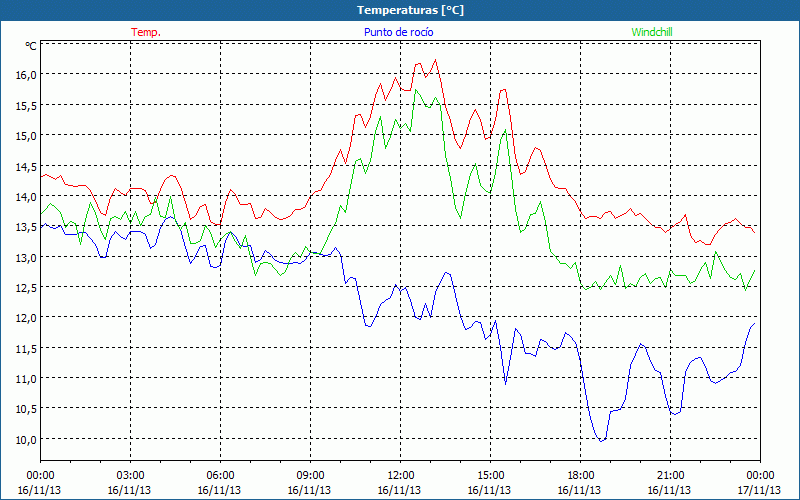The width and height of the screenshot is (800, 500).
Task: Click the 21:00 time axis label
Action: [x=670, y=476]
